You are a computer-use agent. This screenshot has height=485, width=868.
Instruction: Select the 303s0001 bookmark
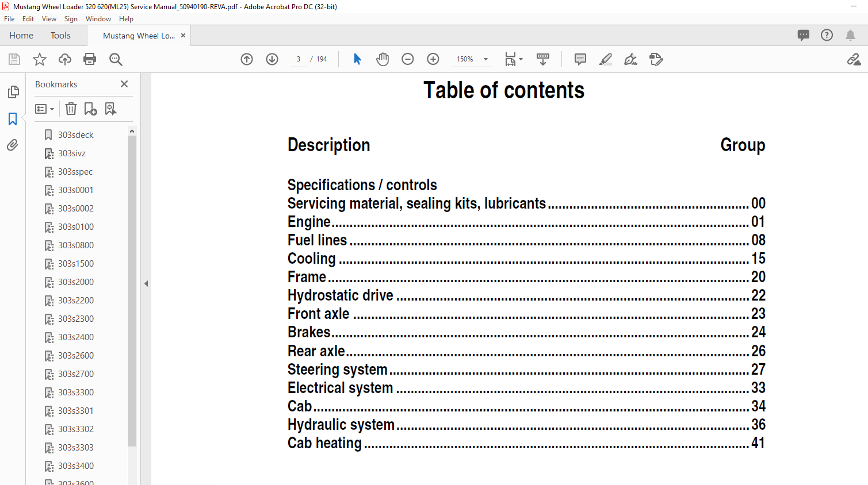75,190
